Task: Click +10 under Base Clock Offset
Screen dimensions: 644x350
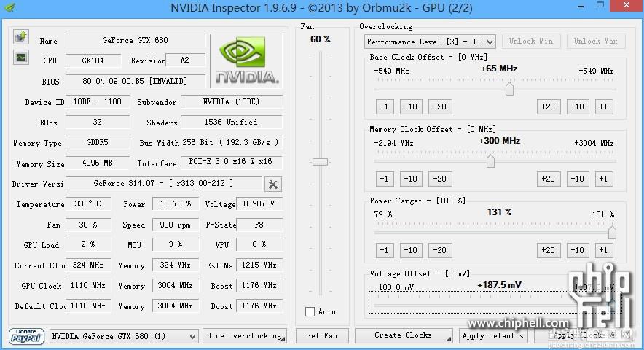Action: pyautogui.click(x=578, y=106)
